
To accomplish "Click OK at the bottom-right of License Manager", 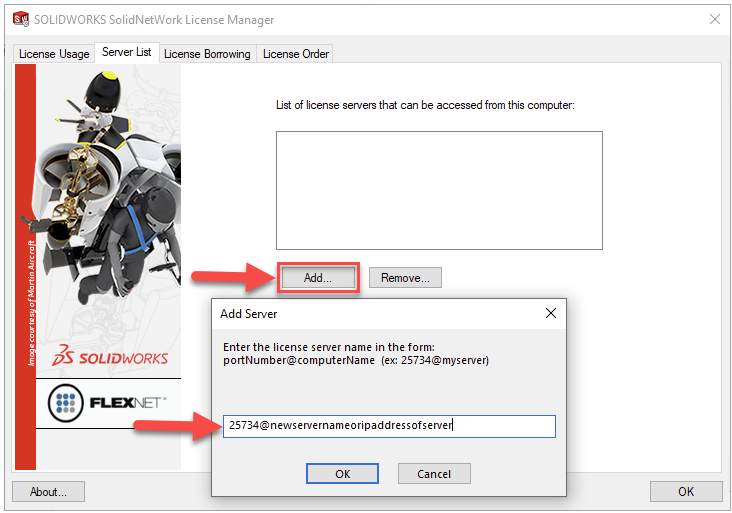I will coord(685,491).
